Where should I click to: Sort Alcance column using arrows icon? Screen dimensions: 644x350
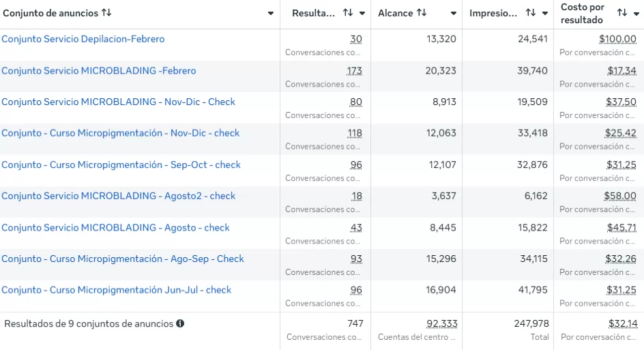click(x=422, y=13)
